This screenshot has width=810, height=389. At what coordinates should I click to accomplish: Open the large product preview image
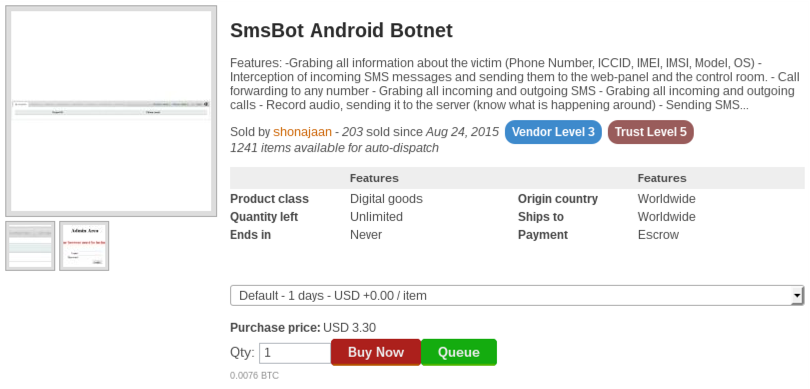pyautogui.click(x=111, y=111)
